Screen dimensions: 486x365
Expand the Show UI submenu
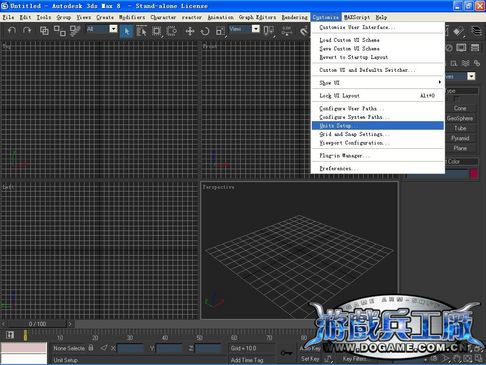(x=378, y=83)
